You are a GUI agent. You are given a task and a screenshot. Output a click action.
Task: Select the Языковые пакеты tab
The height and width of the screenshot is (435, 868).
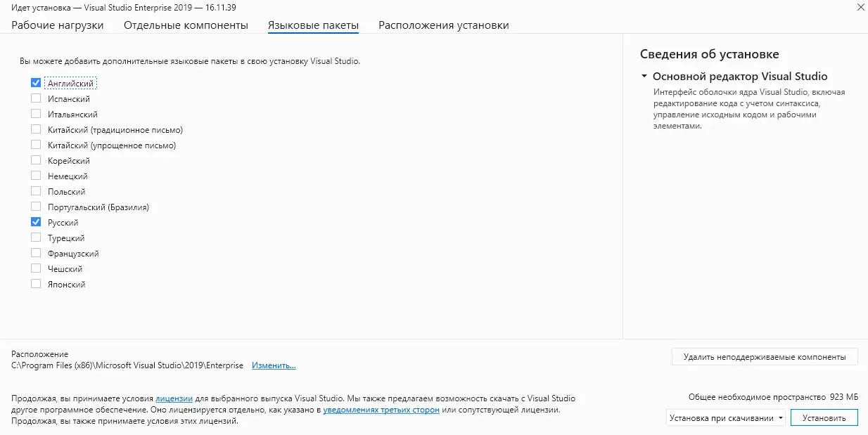[313, 25]
